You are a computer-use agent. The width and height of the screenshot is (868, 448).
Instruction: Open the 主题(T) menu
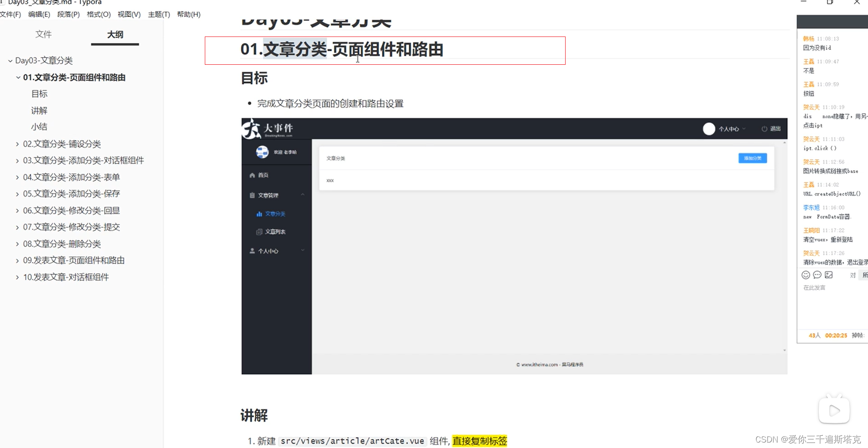(159, 14)
